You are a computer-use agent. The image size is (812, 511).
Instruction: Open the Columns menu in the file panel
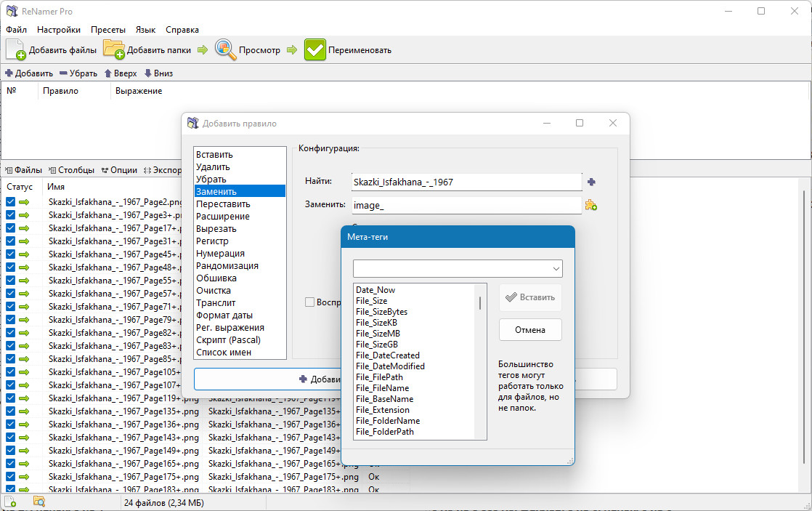[71, 170]
